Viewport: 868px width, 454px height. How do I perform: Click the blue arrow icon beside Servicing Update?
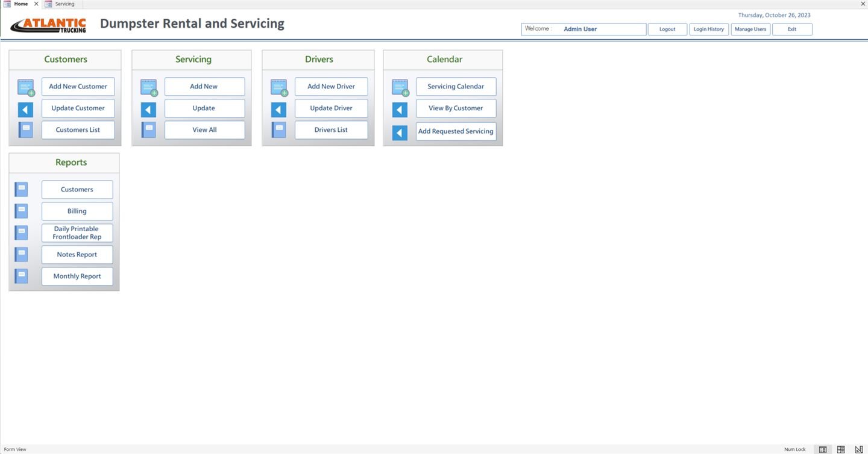pos(148,110)
